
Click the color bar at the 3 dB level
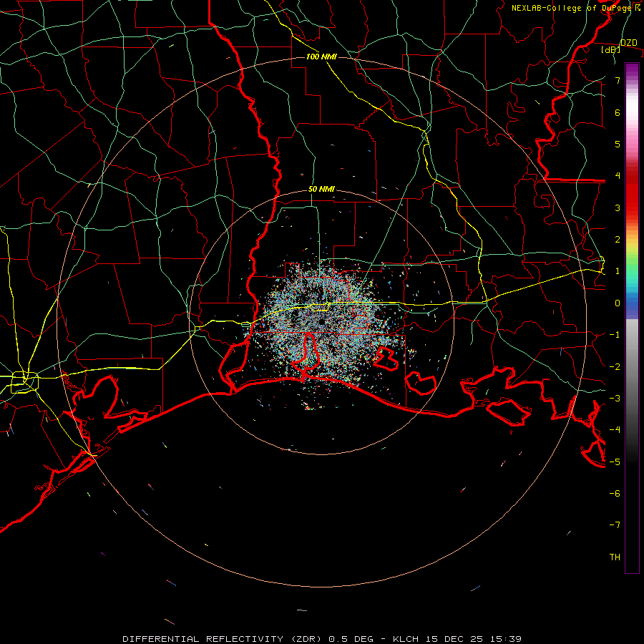(x=632, y=208)
